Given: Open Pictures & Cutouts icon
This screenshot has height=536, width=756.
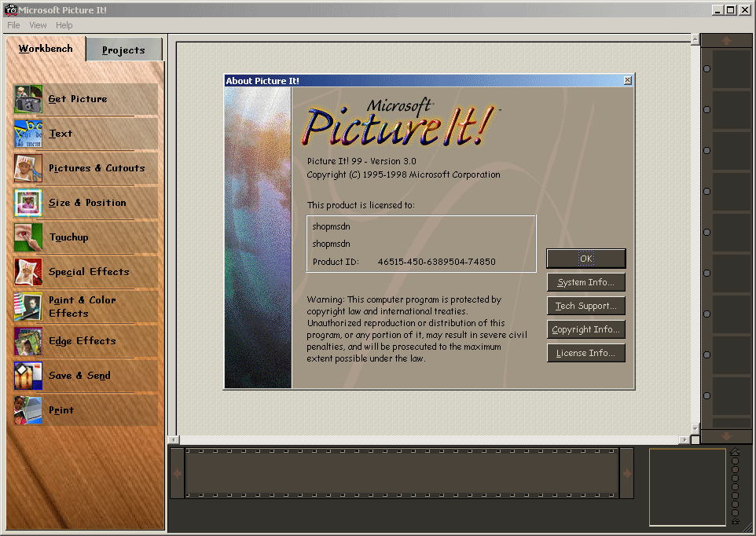Looking at the screenshot, I should [x=28, y=168].
